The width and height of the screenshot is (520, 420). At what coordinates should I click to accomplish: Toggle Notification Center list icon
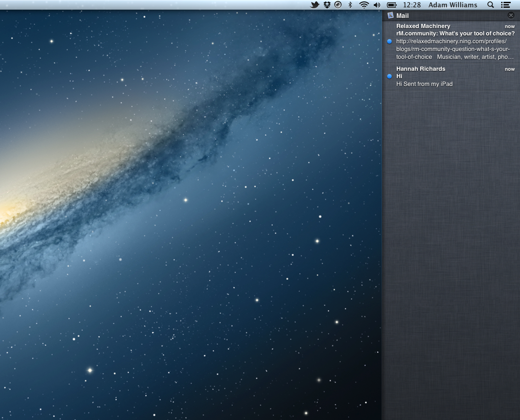click(506, 5)
